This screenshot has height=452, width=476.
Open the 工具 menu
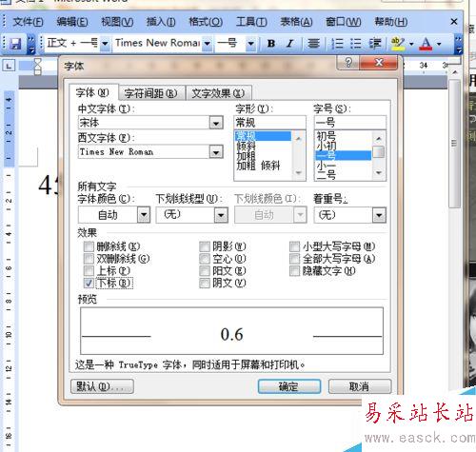pyautogui.click(x=251, y=22)
